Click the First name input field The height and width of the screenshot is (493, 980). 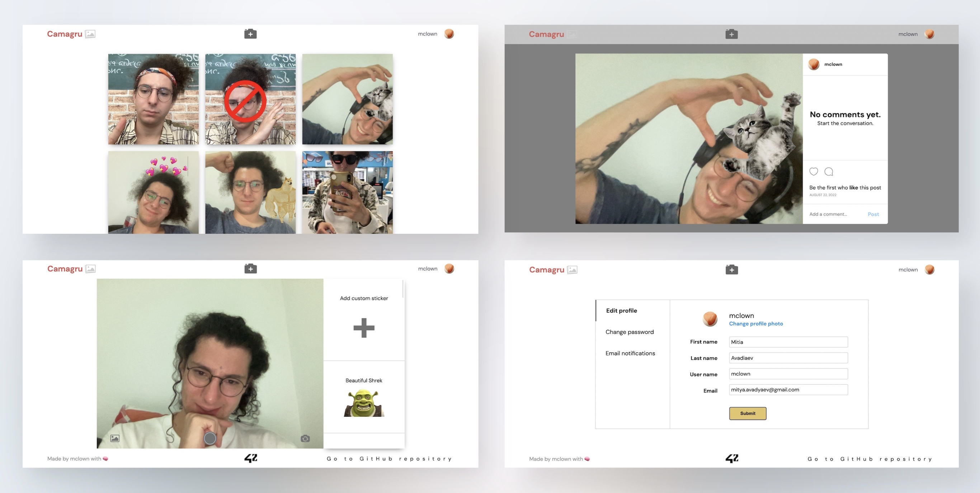point(788,342)
